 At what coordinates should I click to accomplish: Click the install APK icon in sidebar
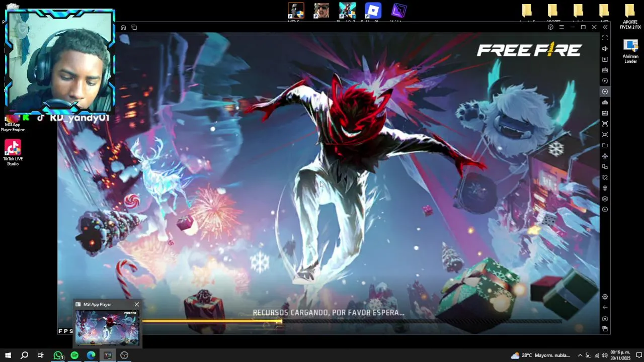pos(605,113)
